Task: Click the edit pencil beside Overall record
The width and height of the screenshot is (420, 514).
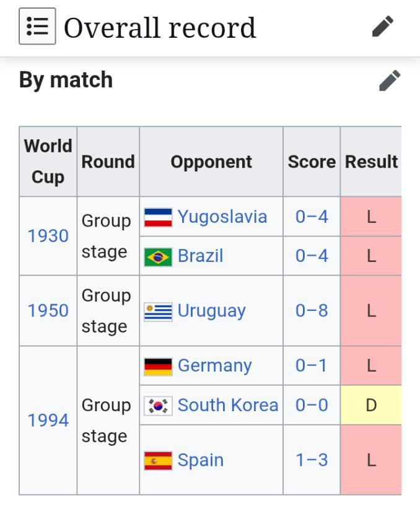Action: (x=382, y=27)
